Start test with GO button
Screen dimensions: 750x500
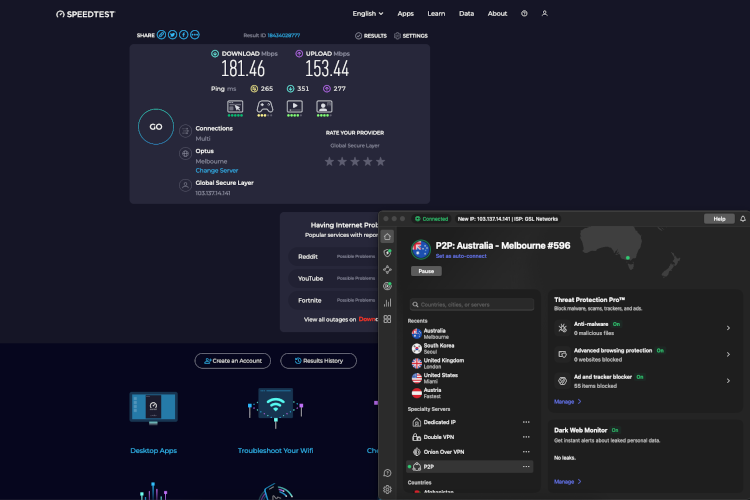click(x=156, y=127)
